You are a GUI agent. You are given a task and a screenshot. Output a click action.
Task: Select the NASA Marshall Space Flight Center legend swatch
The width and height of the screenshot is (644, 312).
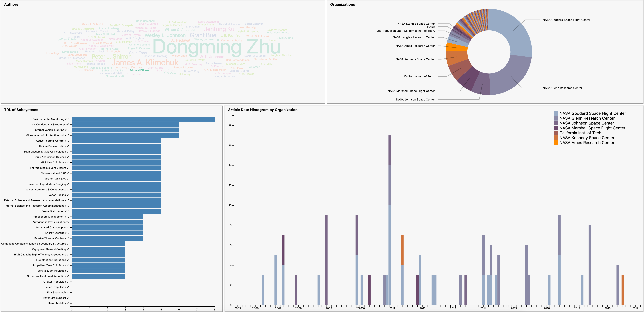[x=556, y=128]
